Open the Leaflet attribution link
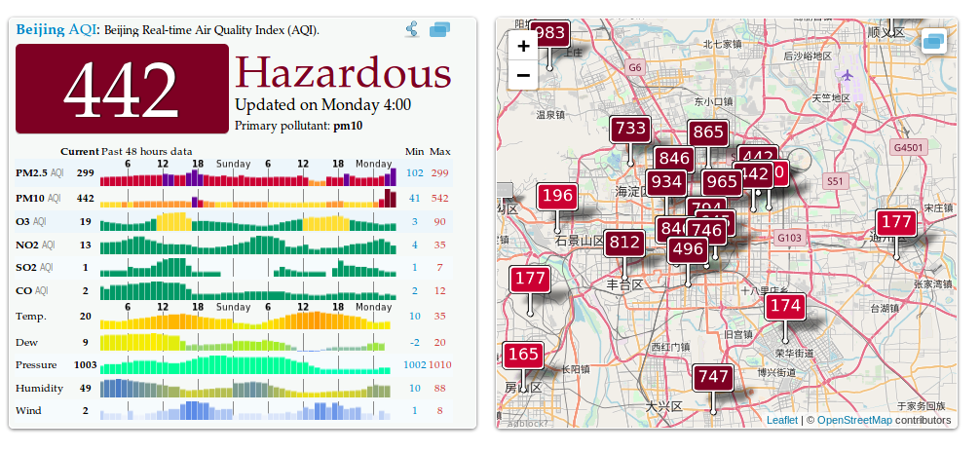Viewport: 980px width, 452px height. click(782, 420)
